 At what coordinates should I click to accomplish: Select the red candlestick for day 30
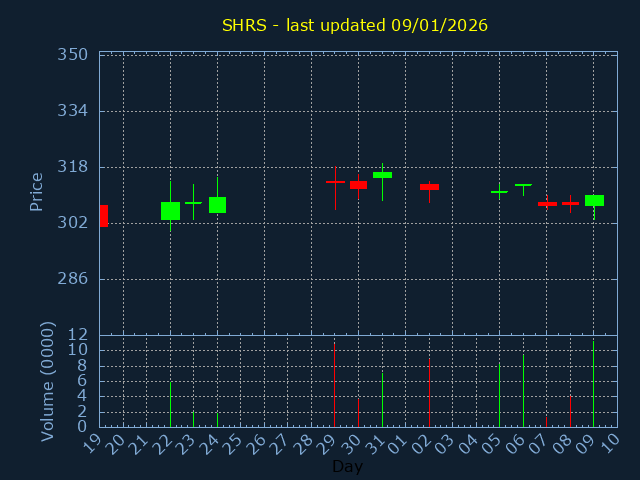[x=358, y=185]
